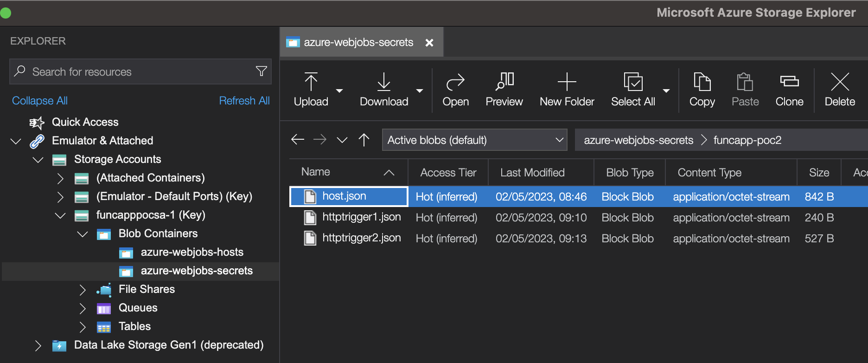Select Quick Access in the explorer tree
The width and height of the screenshot is (868, 363).
pyautogui.click(x=85, y=122)
